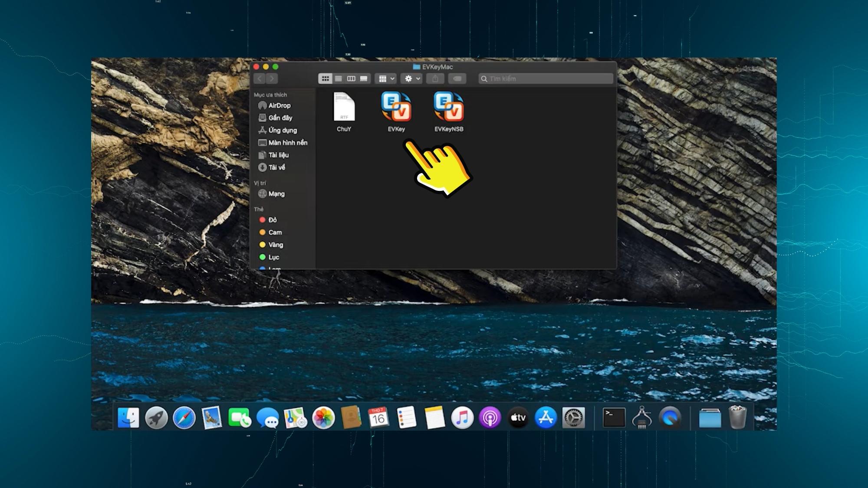This screenshot has height=488, width=868.
Task: Switch to column view
Action: click(351, 79)
